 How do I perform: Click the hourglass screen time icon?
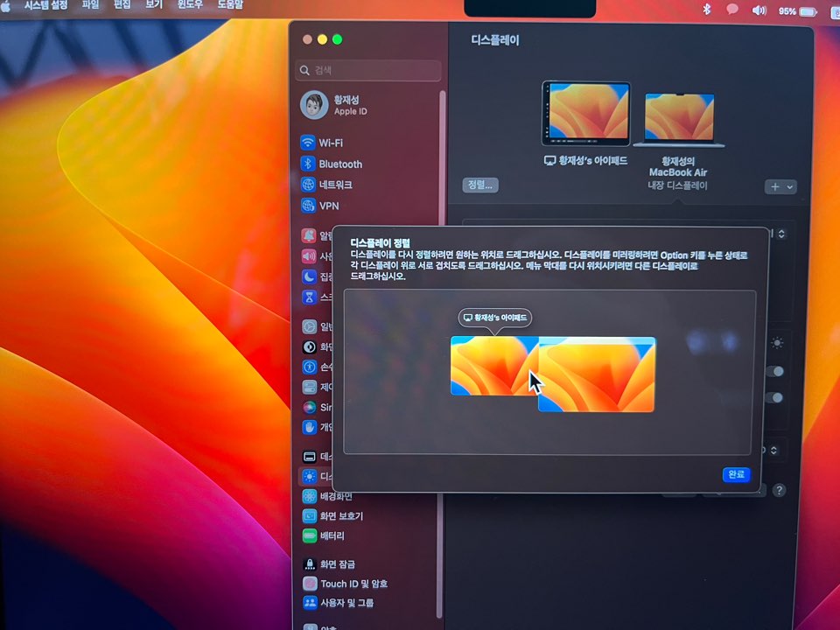pyautogui.click(x=309, y=297)
